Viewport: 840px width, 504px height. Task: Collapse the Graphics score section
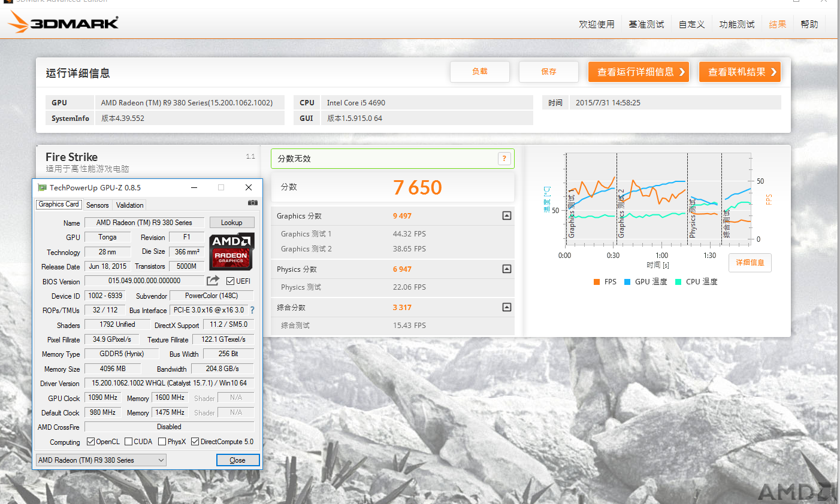pyautogui.click(x=507, y=215)
